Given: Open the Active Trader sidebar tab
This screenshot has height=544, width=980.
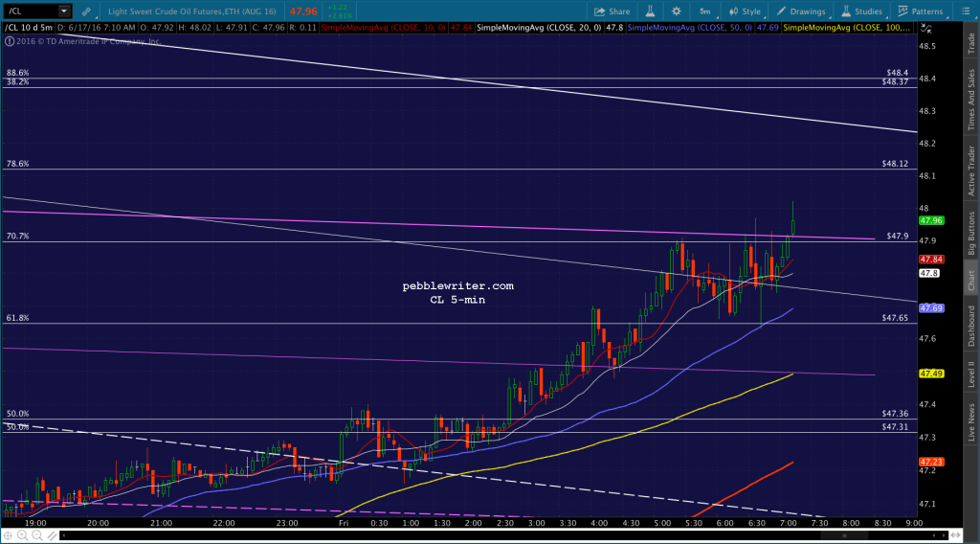Looking at the screenshot, I should 971,170.
